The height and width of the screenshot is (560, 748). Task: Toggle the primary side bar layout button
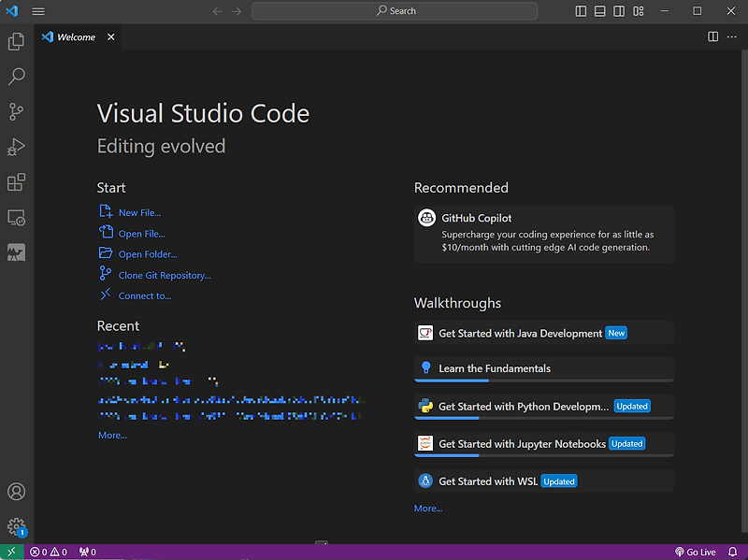point(581,11)
